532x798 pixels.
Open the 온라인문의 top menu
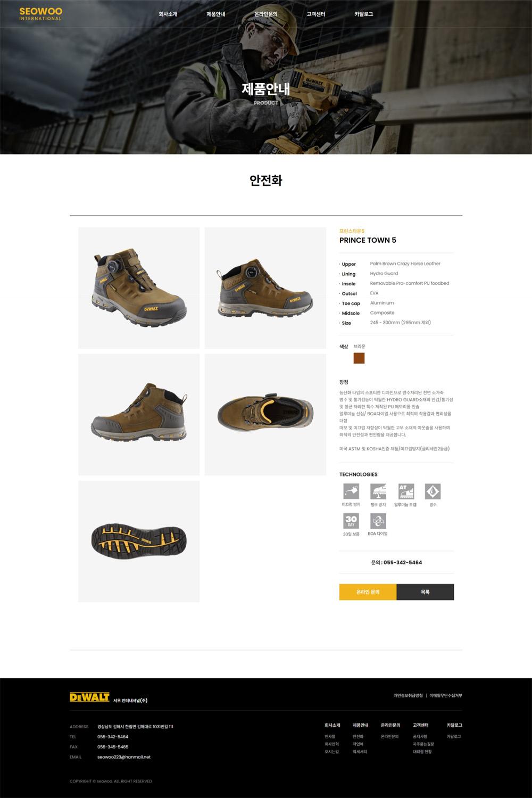pos(266,14)
